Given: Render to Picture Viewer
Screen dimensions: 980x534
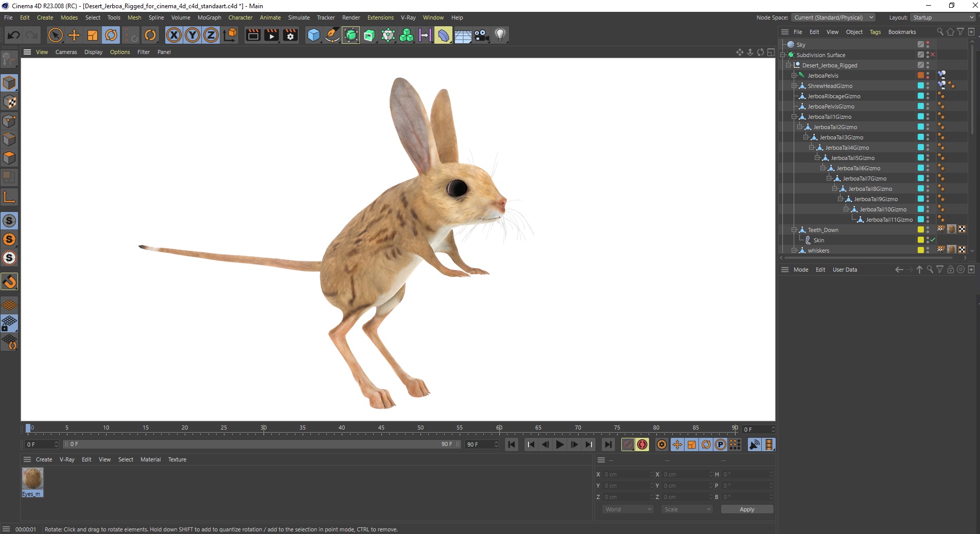Looking at the screenshot, I should pos(271,35).
